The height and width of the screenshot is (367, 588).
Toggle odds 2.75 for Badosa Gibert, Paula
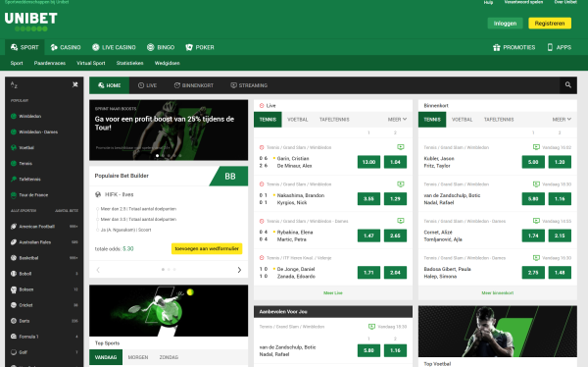tap(533, 273)
